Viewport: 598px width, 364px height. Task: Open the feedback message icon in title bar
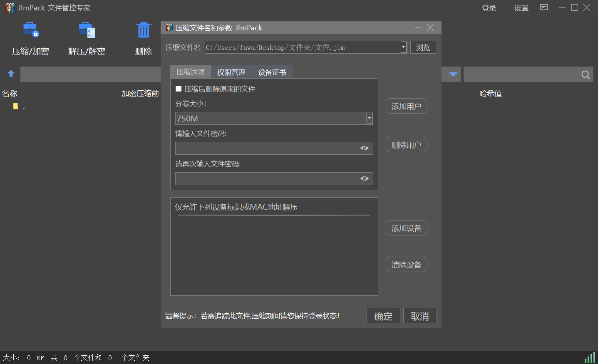click(544, 7)
